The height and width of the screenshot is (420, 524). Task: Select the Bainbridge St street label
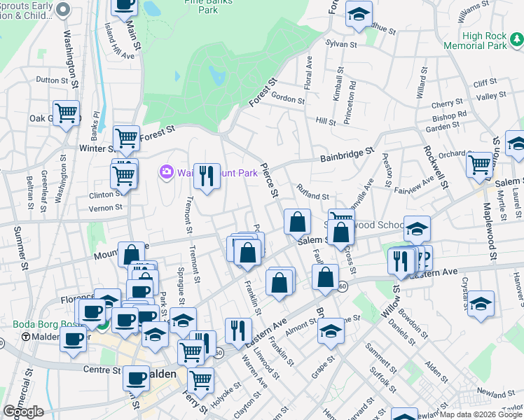coord(347,154)
